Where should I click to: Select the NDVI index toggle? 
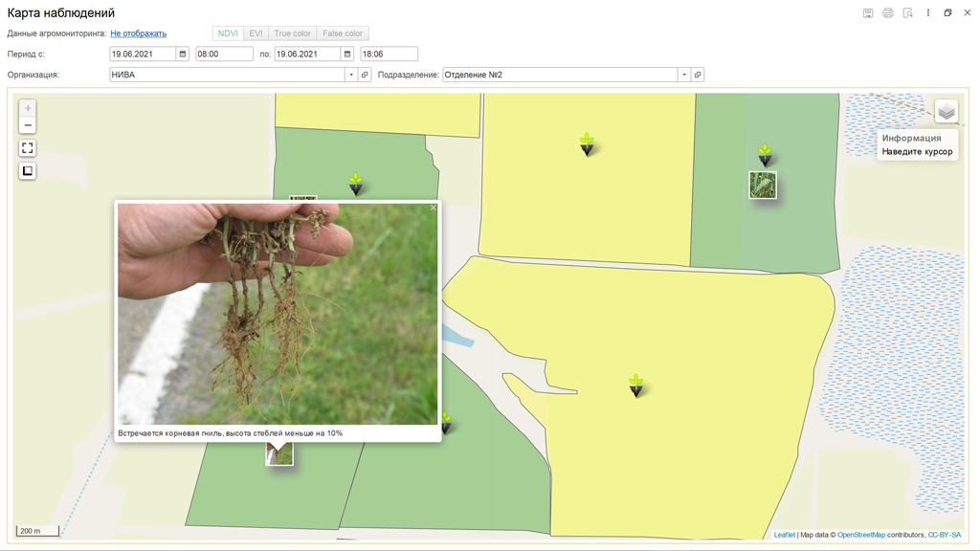(228, 33)
